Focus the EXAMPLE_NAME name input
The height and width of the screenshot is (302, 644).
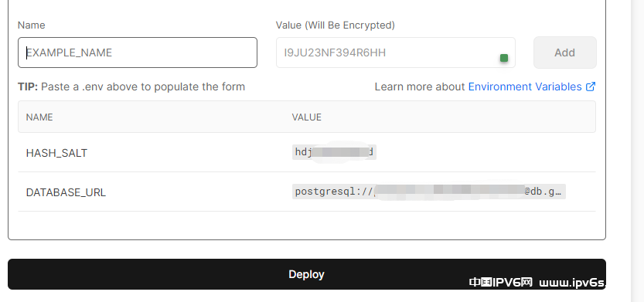[138, 53]
